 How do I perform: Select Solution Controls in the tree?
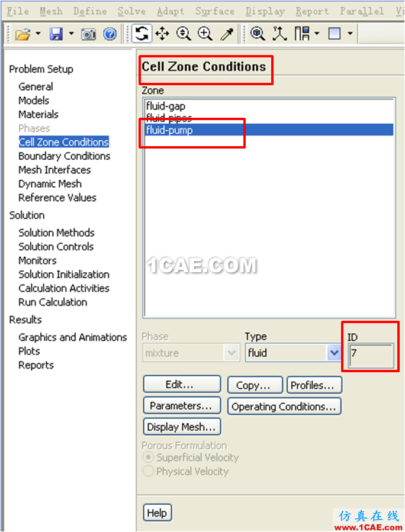(56, 247)
